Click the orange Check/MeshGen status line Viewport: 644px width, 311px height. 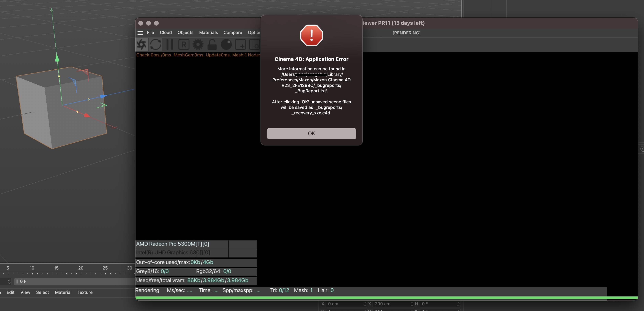coord(198,55)
